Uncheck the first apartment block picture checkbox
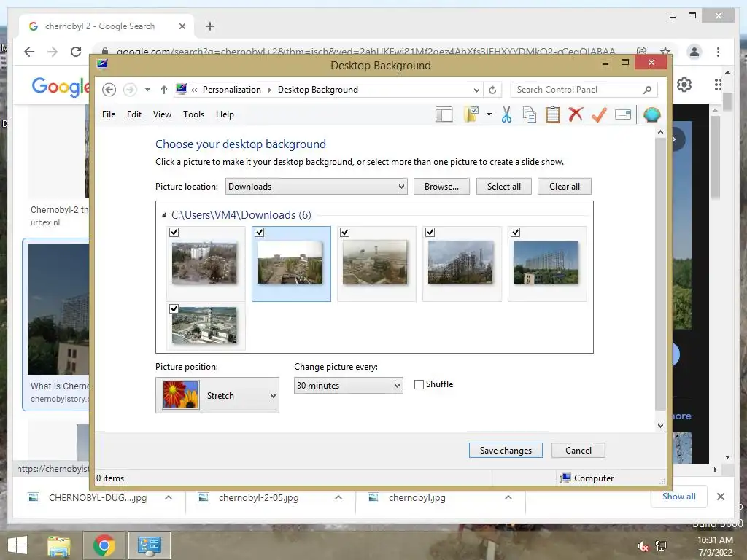The image size is (747, 560). click(174, 233)
